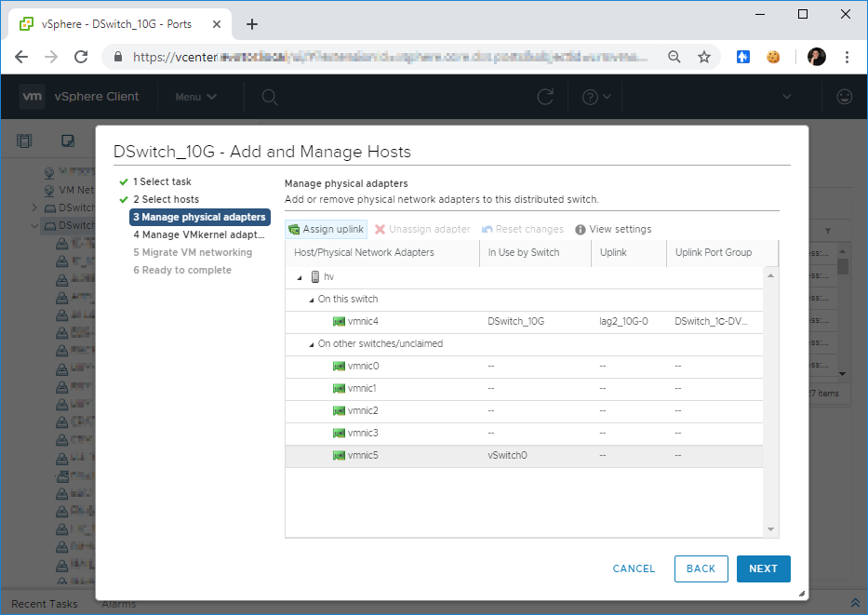868x615 pixels.
Task: Click the wizard resize grip icon
Action: (802, 594)
